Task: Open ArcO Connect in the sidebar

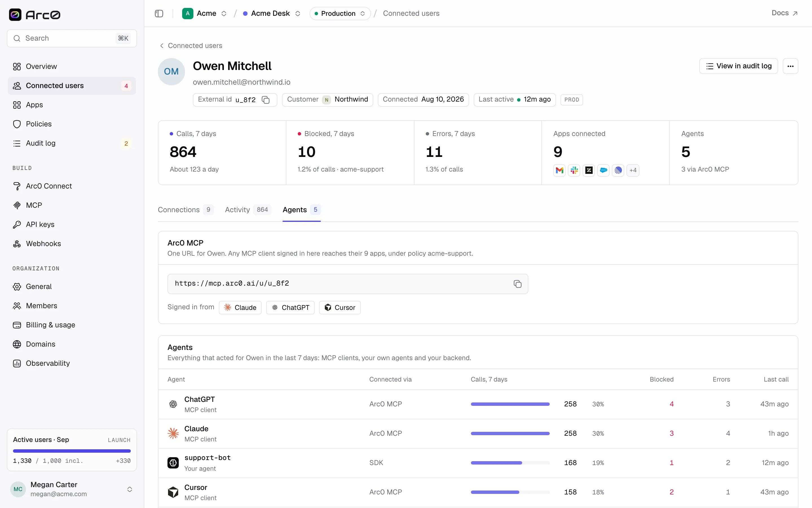Action: (72, 186)
